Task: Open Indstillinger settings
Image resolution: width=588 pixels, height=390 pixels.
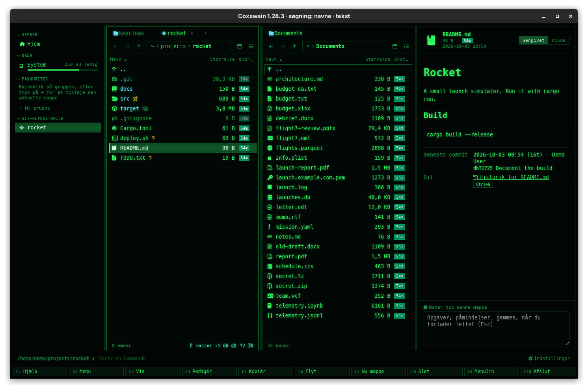Action: [549, 358]
